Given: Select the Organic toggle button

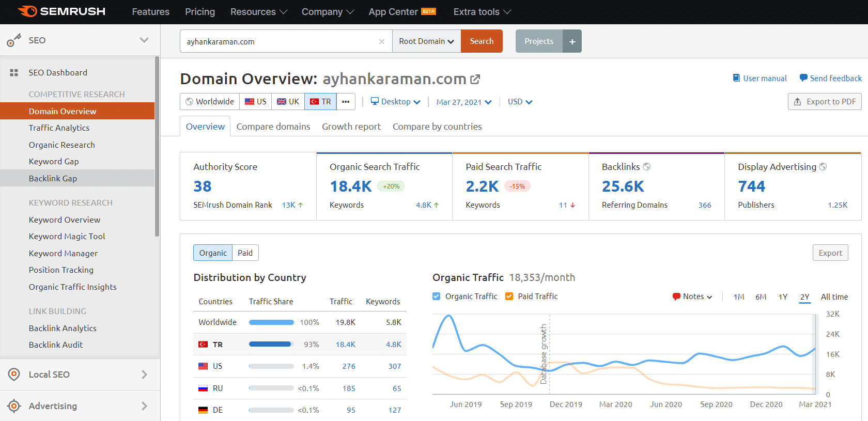Looking at the screenshot, I should point(213,253).
